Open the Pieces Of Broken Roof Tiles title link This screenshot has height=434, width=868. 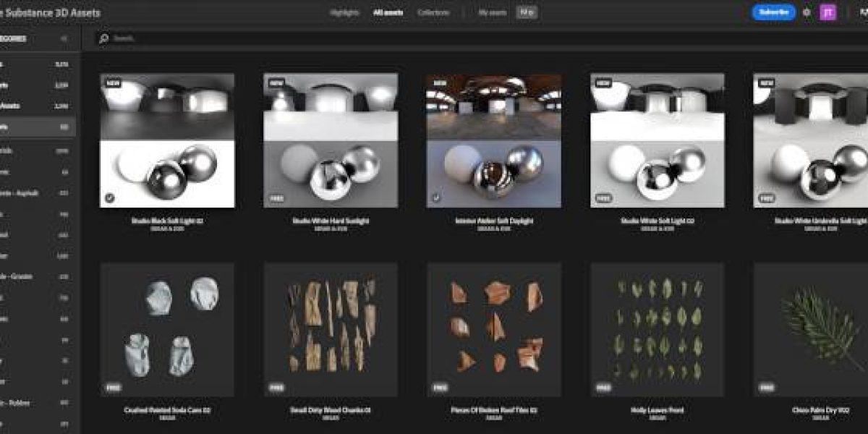(x=493, y=410)
